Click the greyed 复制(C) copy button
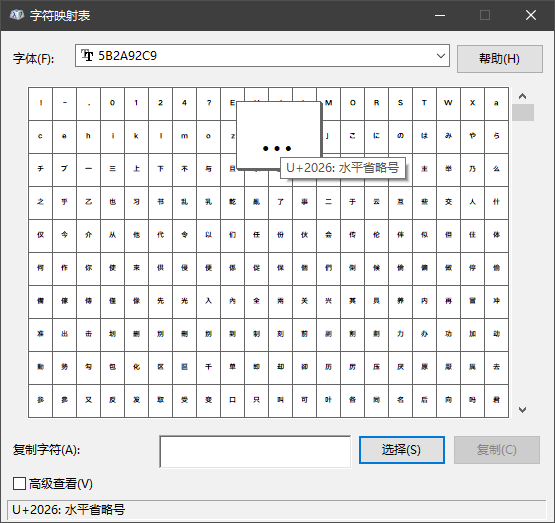Image resolution: width=555 pixels, height=523 pixels. 497,450
